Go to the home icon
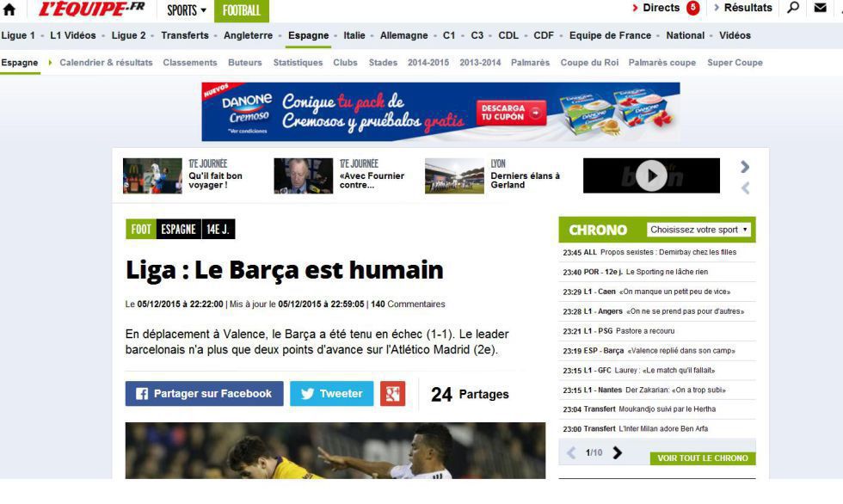This screenshot has width=843, height=504. pyautogui.click(x=9, y=9)
